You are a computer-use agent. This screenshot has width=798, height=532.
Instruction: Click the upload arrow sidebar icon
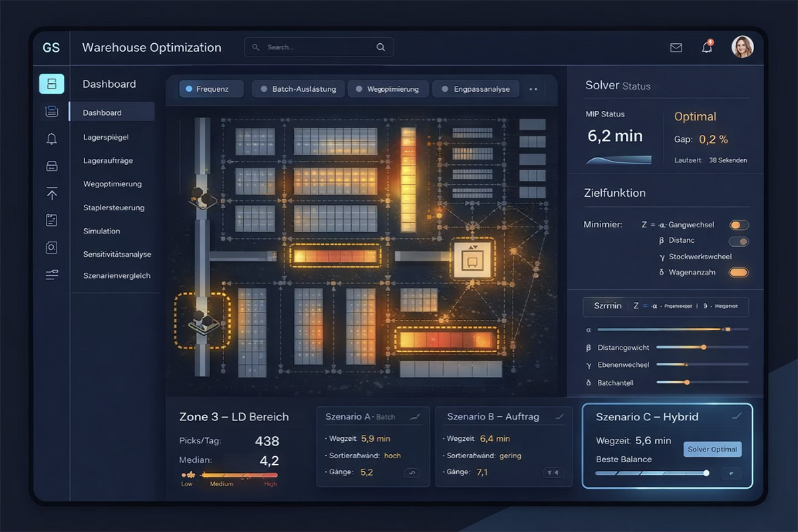coord(51,194)
